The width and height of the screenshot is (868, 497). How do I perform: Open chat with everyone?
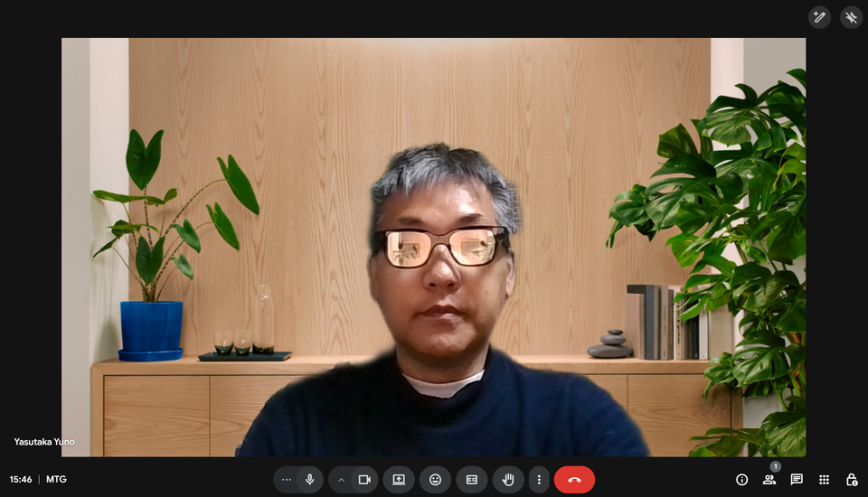coord(797,480)
